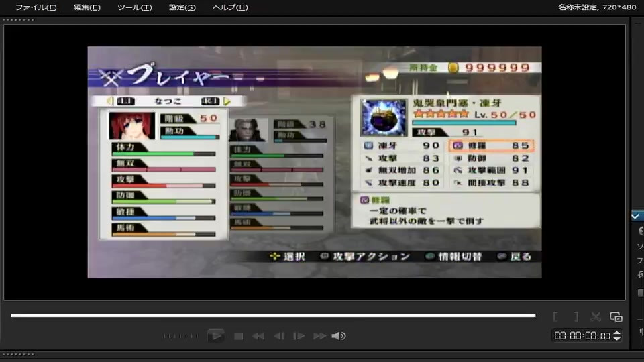644x362 pixels.
Task: Stop playback with the square Stop button
Action: [238, 336]
